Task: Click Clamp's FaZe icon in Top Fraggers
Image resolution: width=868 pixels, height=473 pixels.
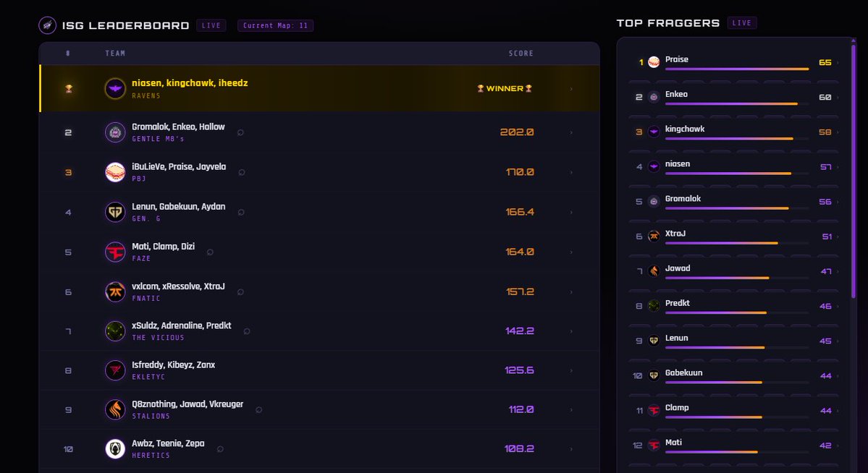Action: 654,411
